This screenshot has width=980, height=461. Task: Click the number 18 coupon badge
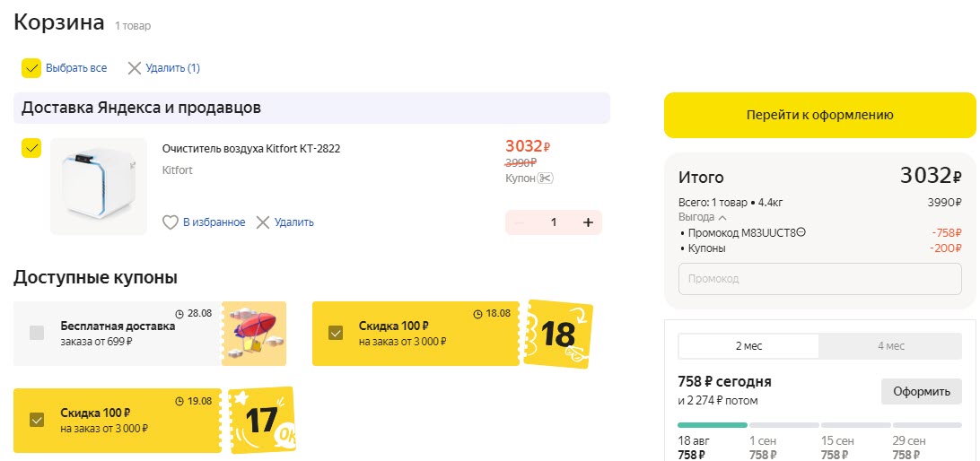click(558, 335)
